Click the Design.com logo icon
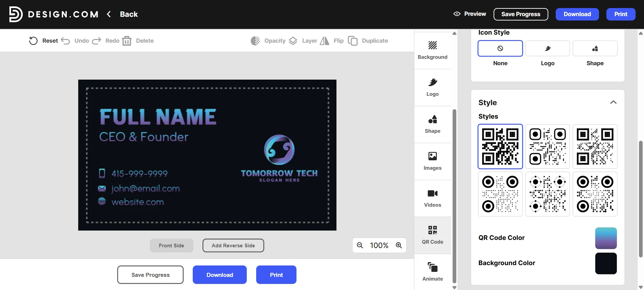 coord(15,14)
